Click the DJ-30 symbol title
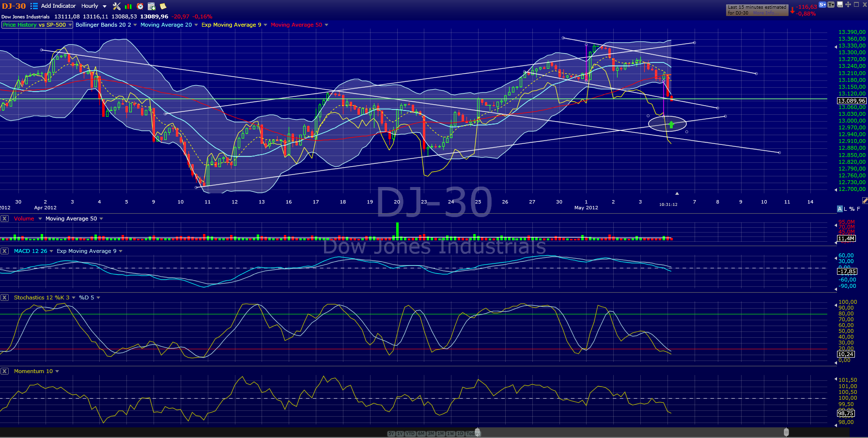The height and width of the screenshot is (438, 868). tap(14, 6)
